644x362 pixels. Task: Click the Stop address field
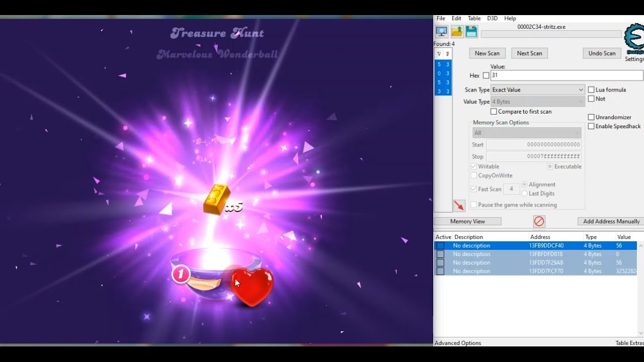point(534,156)
